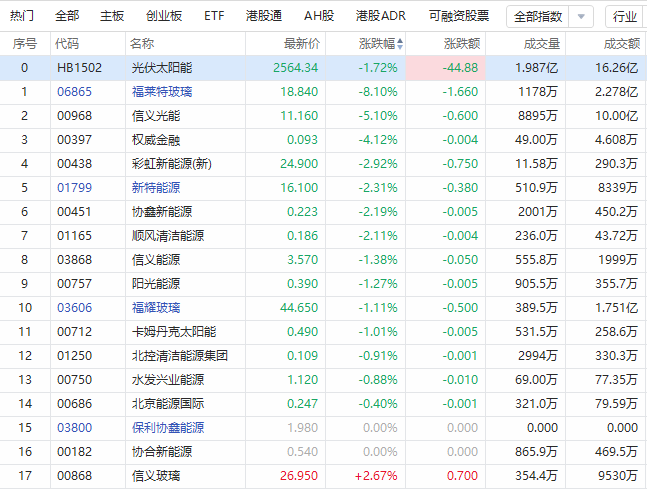Open stock code 06865 link

pyautogui.click(x=74, y=92)
